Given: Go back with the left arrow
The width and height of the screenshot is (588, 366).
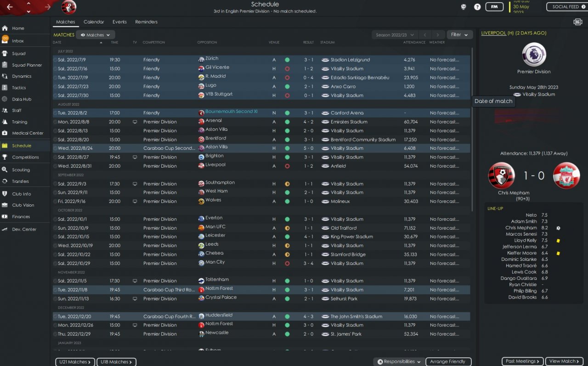Looking at the screenshot, I should coord(10,7).
